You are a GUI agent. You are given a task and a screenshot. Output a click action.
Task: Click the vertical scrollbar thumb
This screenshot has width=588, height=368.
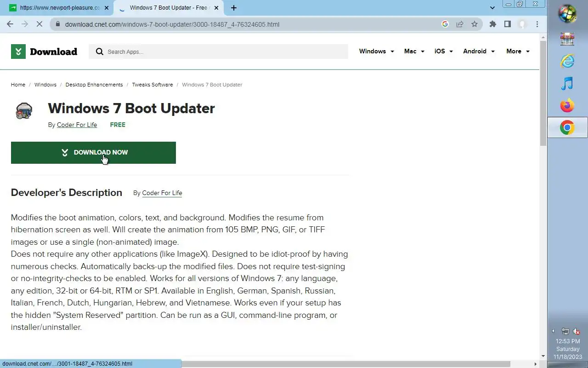coord(543,93)
